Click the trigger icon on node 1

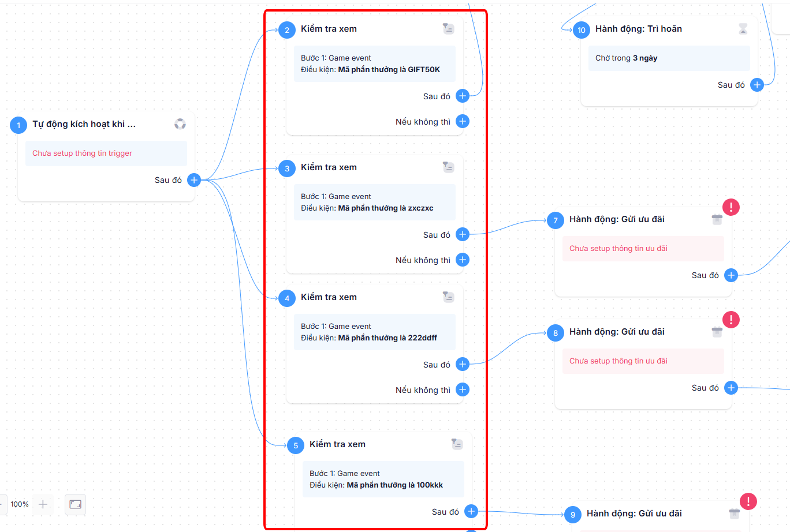click(x=180, y=124)
